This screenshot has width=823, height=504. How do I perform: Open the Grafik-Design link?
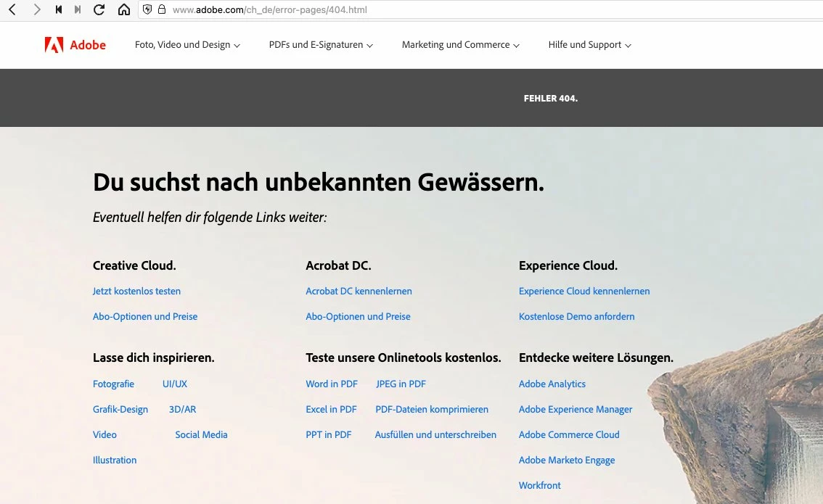point(120,409)
